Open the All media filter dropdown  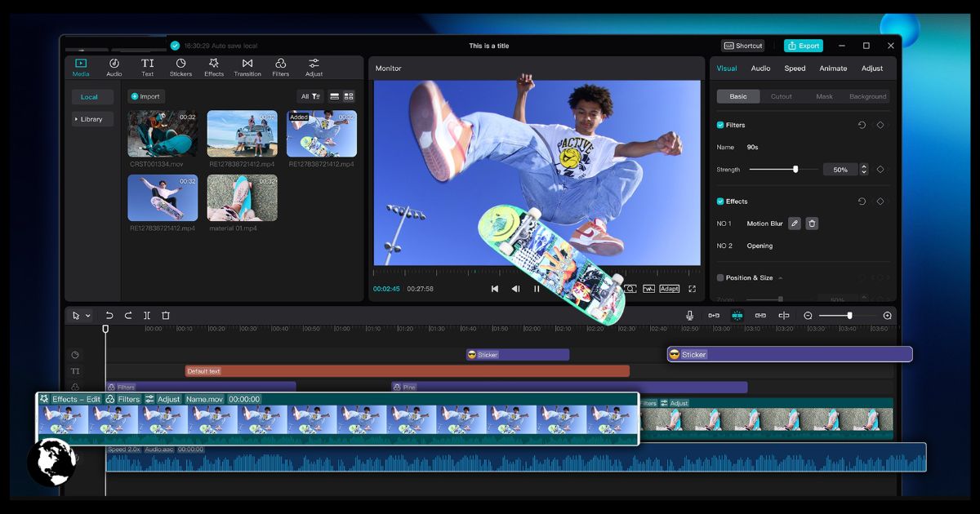pyautogui.click(x=310, y=96)
